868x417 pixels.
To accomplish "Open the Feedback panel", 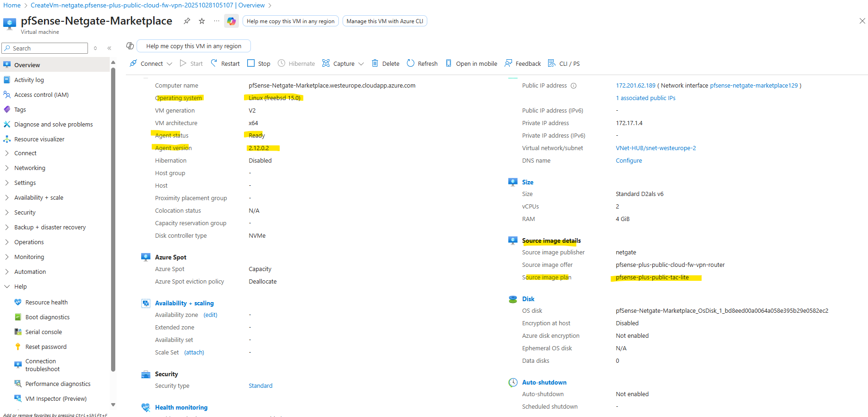I will pyautogui.click(x=523, y=63).
